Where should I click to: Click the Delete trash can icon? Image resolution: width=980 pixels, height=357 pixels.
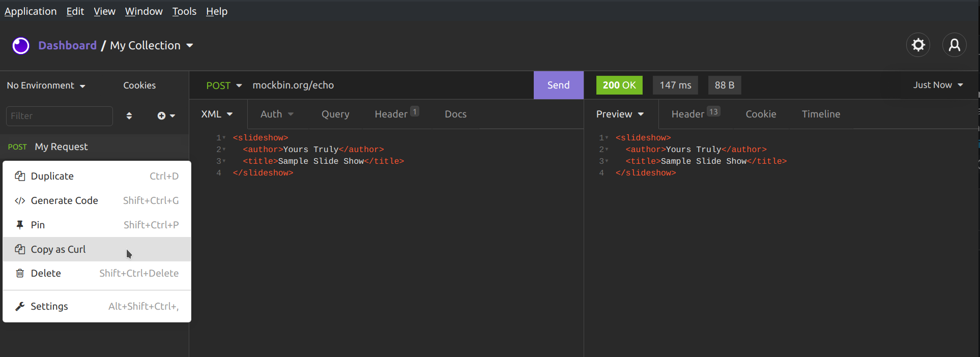point(20,273)
